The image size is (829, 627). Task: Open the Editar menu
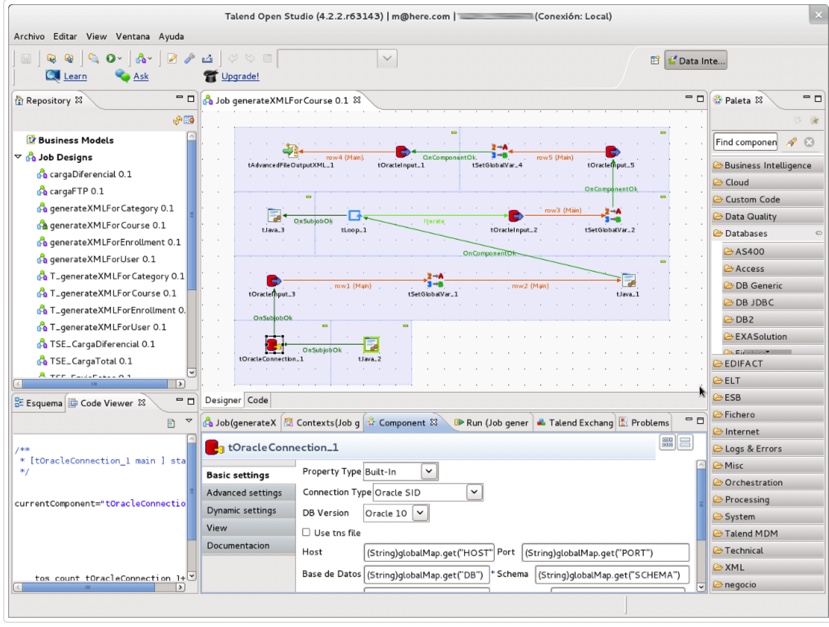coord(65,36)
